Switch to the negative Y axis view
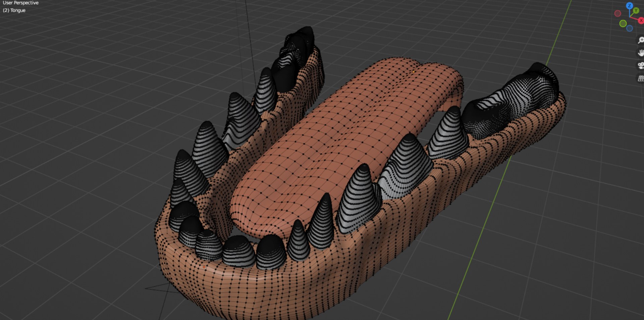644x320 pixels. (x=623, y=23)
